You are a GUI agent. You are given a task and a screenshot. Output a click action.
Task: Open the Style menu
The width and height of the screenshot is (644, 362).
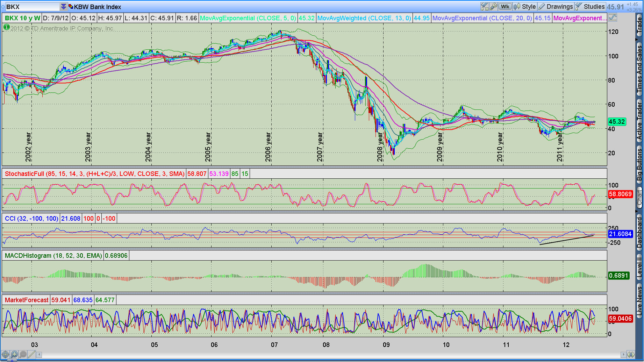[525, 7]
